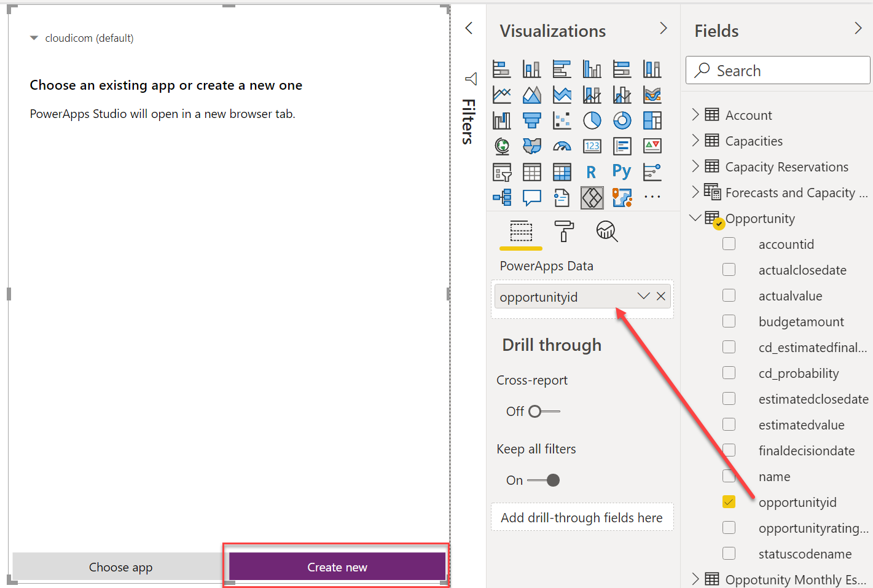Open the opportunityid field dropdown arrow
This screenshot has width=873, height=588.
click(x=643, y=296)
